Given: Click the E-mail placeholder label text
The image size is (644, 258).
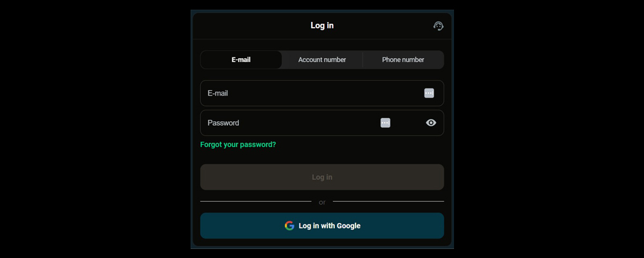Looking at the screenshot, I should pos(218,94).
